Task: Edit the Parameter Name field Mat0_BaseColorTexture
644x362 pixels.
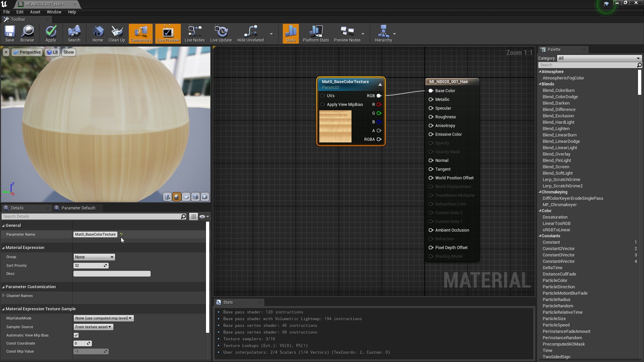Action: pos(95,234)
